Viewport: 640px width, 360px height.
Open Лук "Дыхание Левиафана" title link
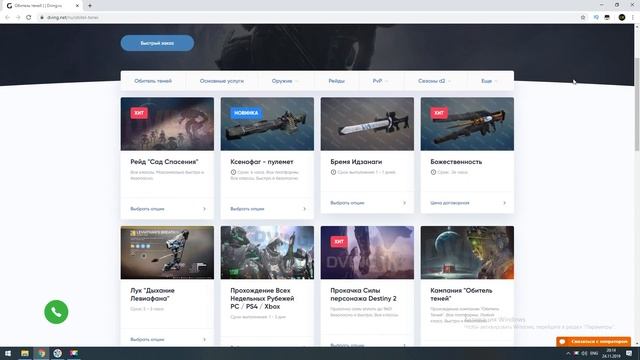pyautogui.click(x=152, y=294)
